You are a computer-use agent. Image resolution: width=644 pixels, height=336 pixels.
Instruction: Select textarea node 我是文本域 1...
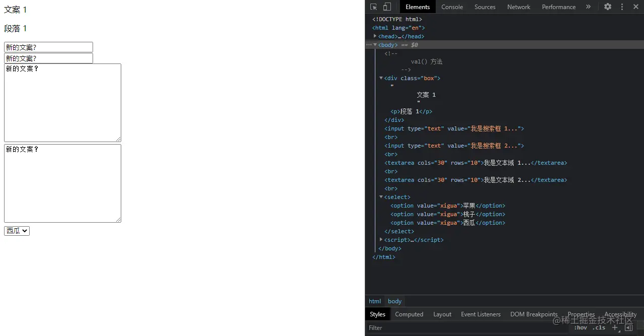476,163
